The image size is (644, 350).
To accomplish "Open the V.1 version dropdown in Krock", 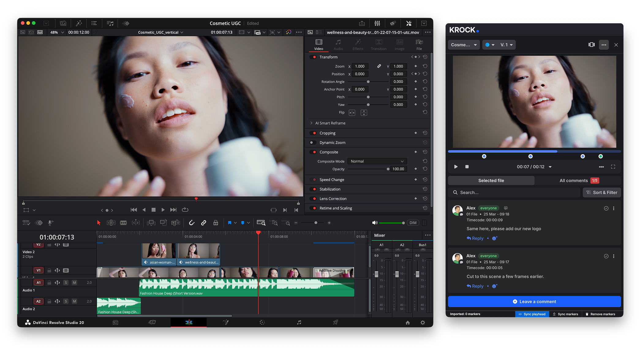I will pyautogui.click(x=507, y=45).
